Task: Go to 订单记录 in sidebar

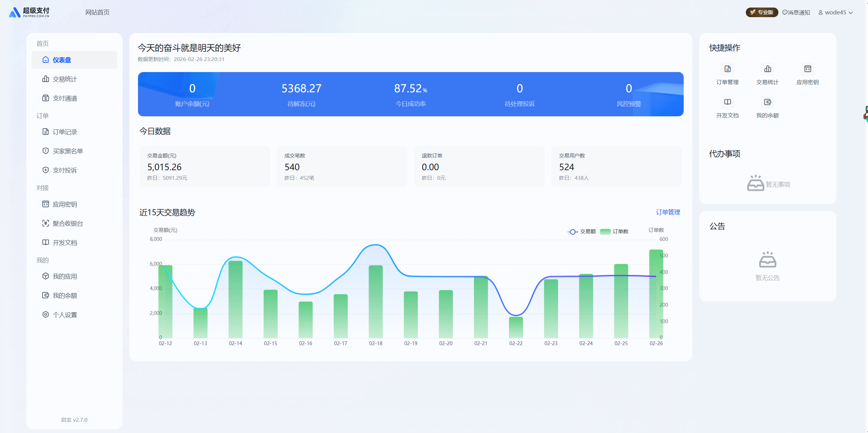Action: coord(65,132)
